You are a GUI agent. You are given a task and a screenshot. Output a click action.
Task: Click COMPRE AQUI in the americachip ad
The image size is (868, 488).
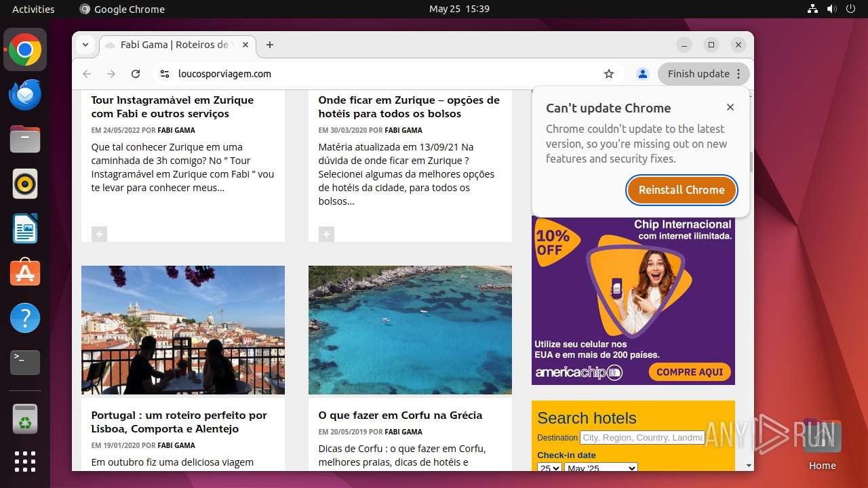[x=690, y=372]
